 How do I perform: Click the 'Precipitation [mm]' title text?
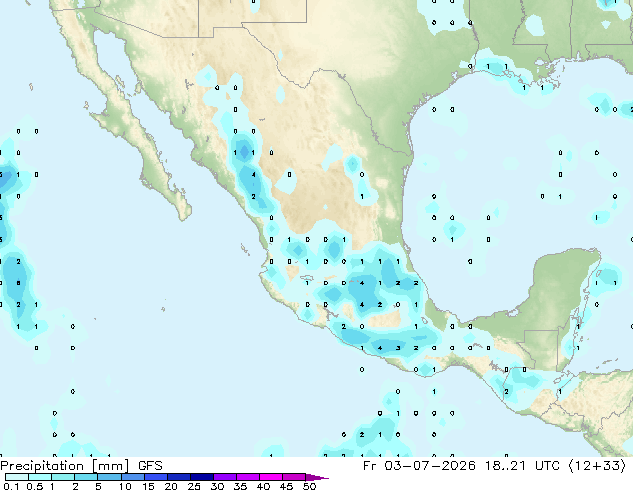click(65, 466)
